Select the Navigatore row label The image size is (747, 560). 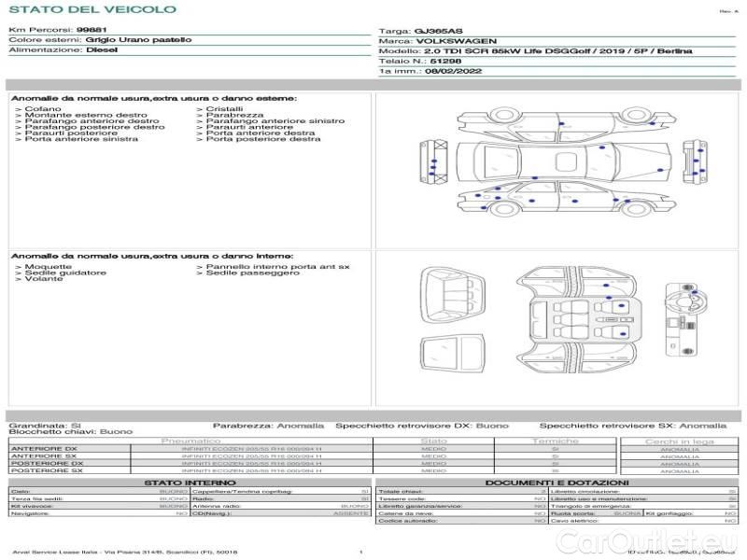(x=28, y=514)
